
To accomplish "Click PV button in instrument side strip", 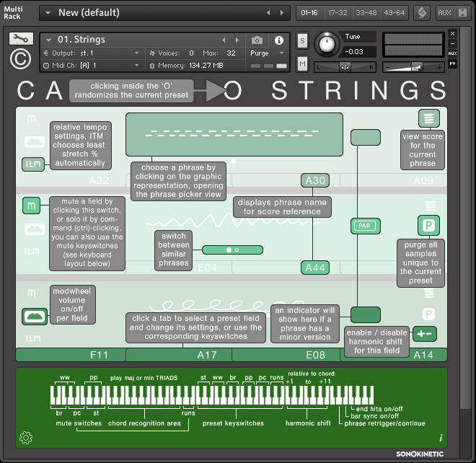I will [x=452, y=63].
